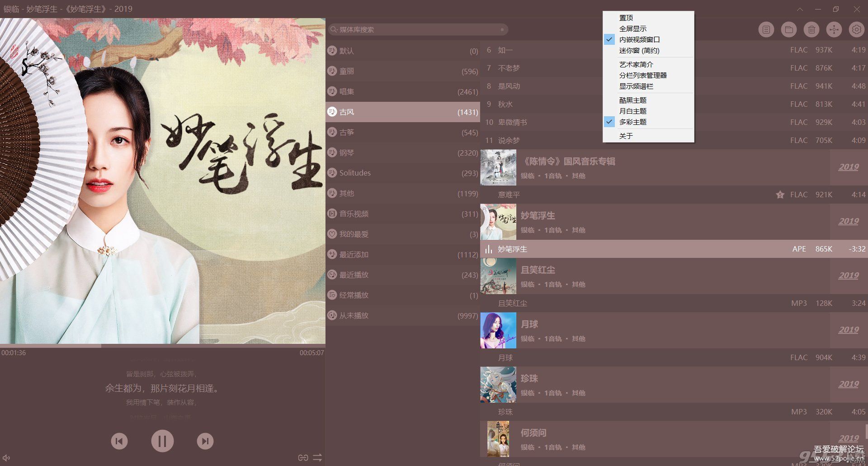
Task: Click the icon beside 最近添加
Action: (x=332, y=254)
